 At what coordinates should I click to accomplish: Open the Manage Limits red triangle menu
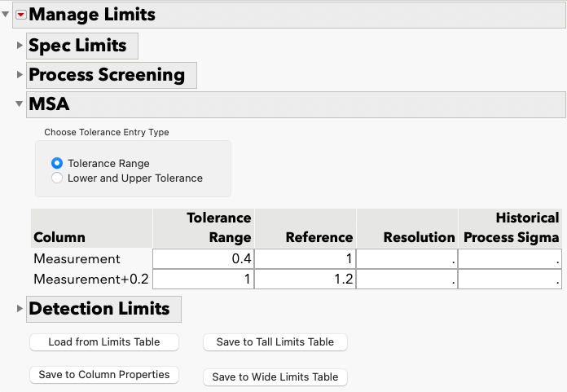point(21,15)
